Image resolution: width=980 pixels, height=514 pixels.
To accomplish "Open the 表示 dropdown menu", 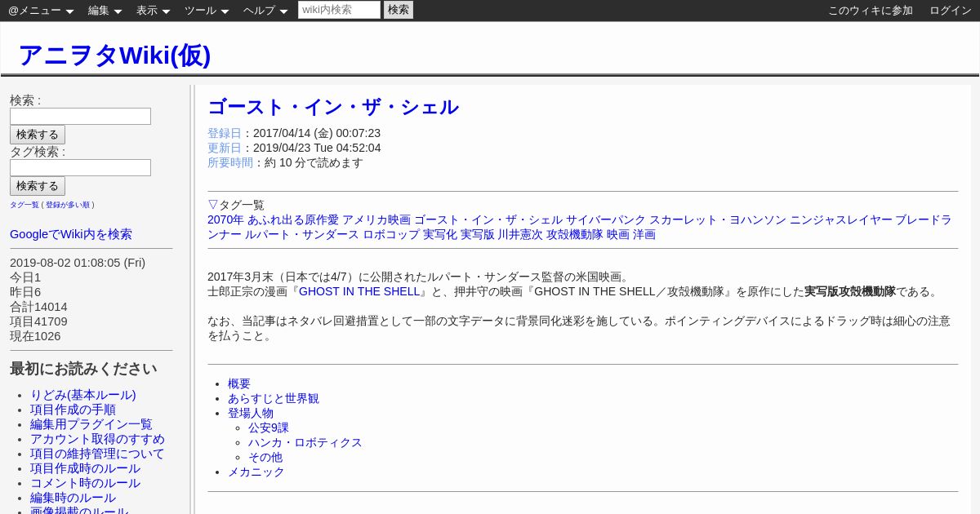I will [x=153, y=11].
